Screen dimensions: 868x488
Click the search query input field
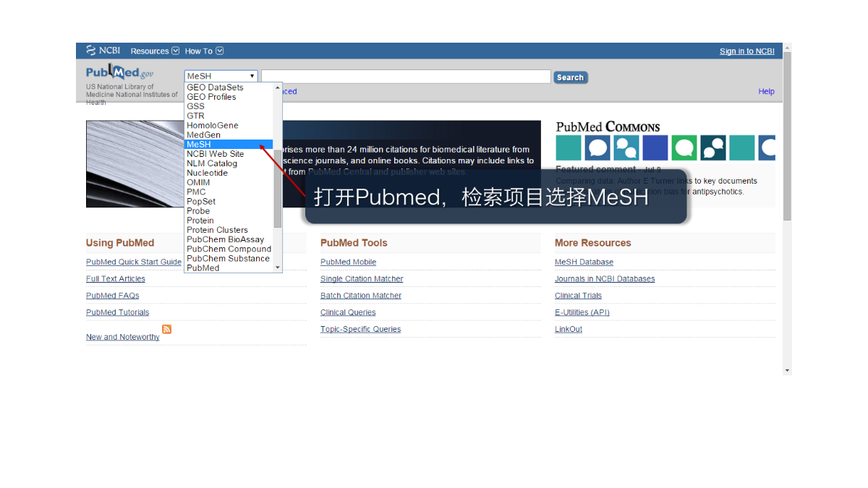coord(406,77)
